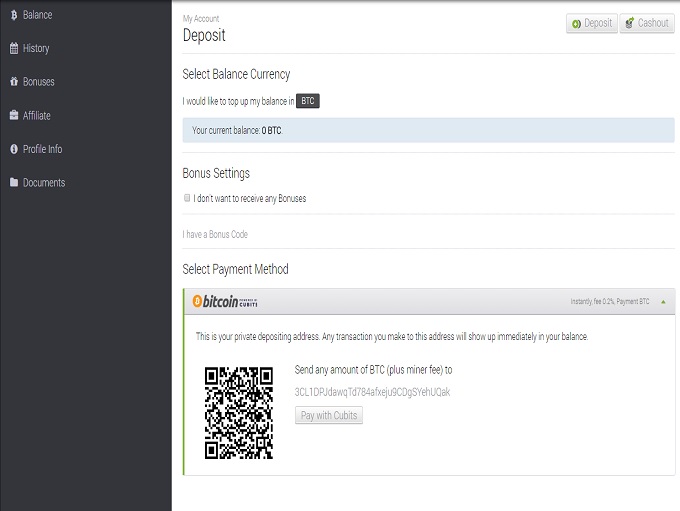Viewport: 680px width, 511px height.
Task: Open the History menu item
Action: pos(36,48)
